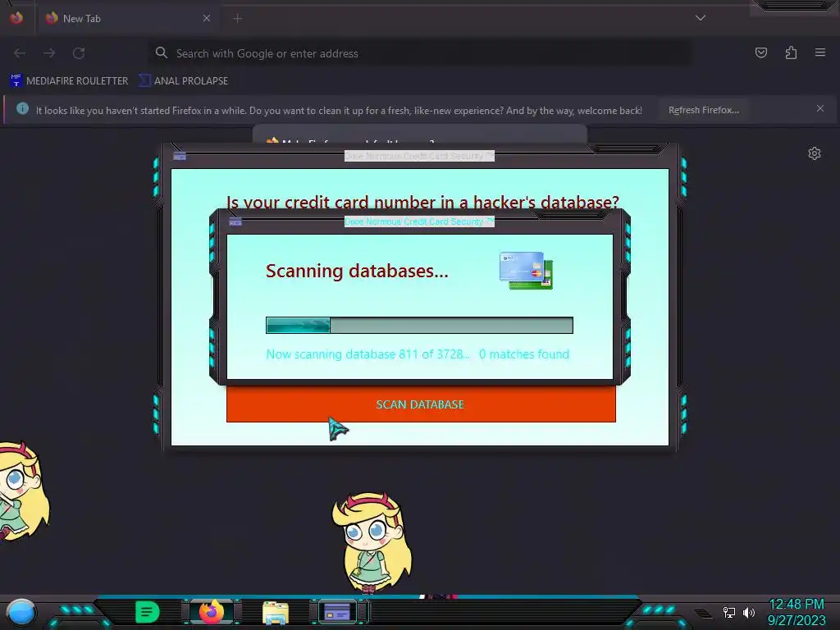This screenshot has width=840, height=630.
Task: Click the Firefox View icon in tab strip
Action: (x=16, y=18)
